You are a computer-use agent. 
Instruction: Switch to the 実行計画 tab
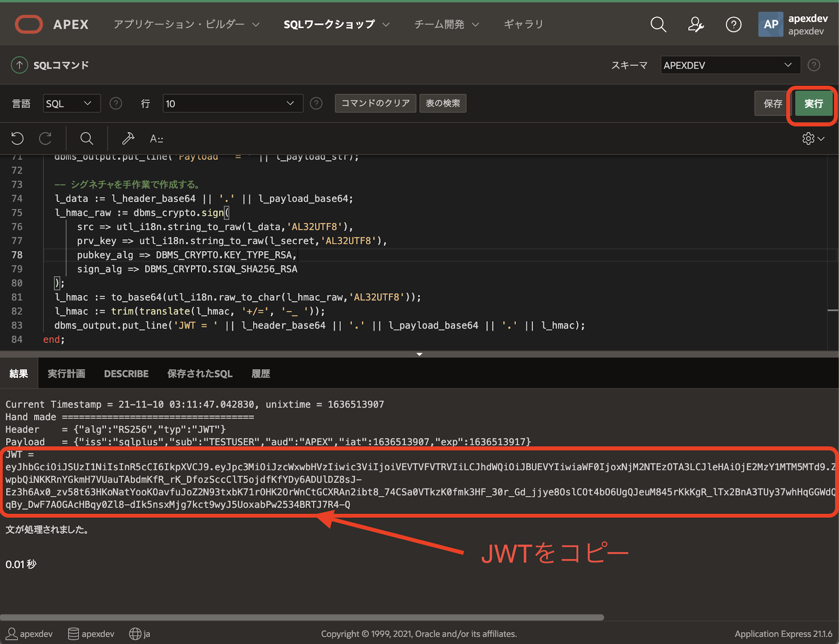tap(66, 374)
